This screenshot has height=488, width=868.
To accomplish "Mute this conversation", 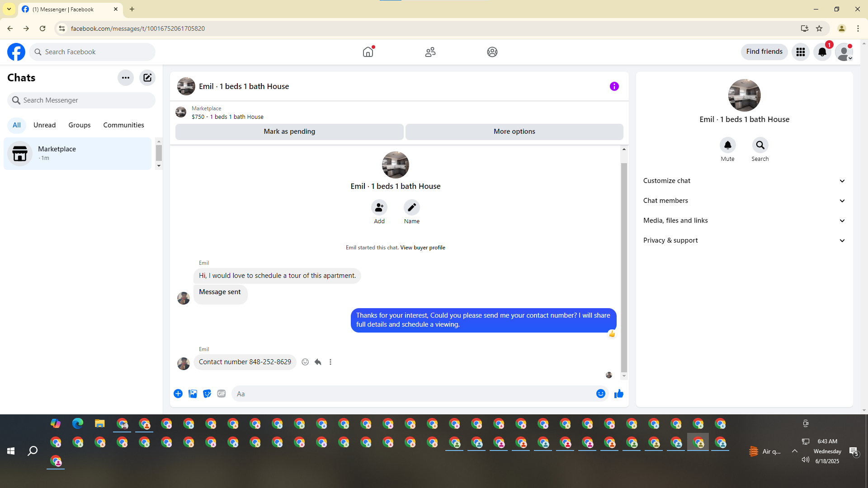I will pos(728,145).
